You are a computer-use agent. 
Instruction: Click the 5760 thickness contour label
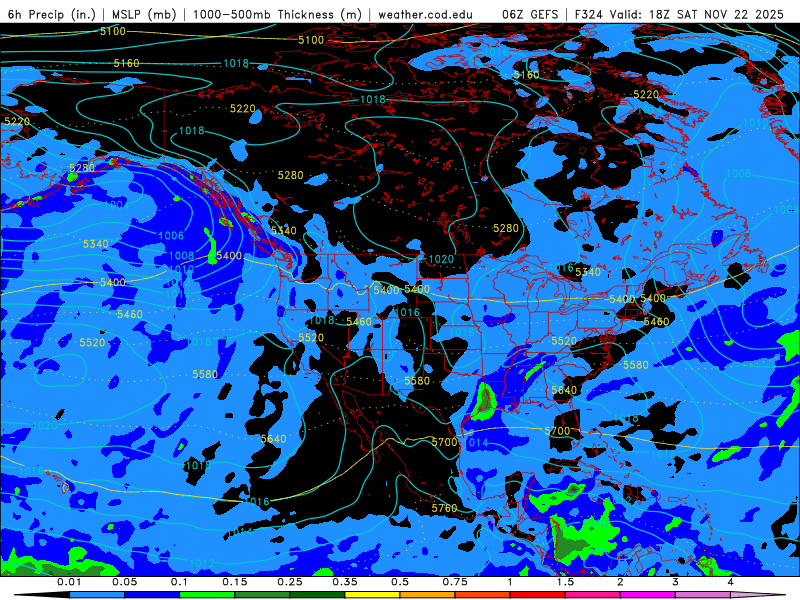coord(444,508)
